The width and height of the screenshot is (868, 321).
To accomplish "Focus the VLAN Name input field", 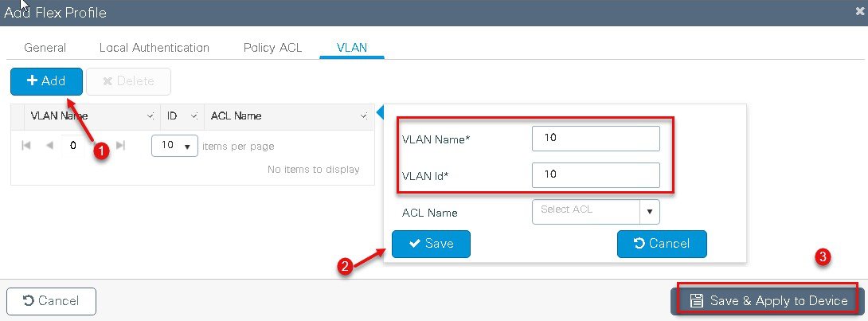I will pyautogui.click(x=596, y=139).
